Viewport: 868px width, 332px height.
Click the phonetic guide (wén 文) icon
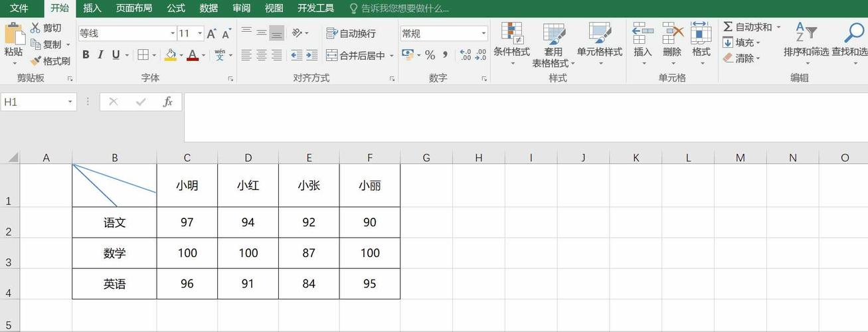tap(220, 54)
